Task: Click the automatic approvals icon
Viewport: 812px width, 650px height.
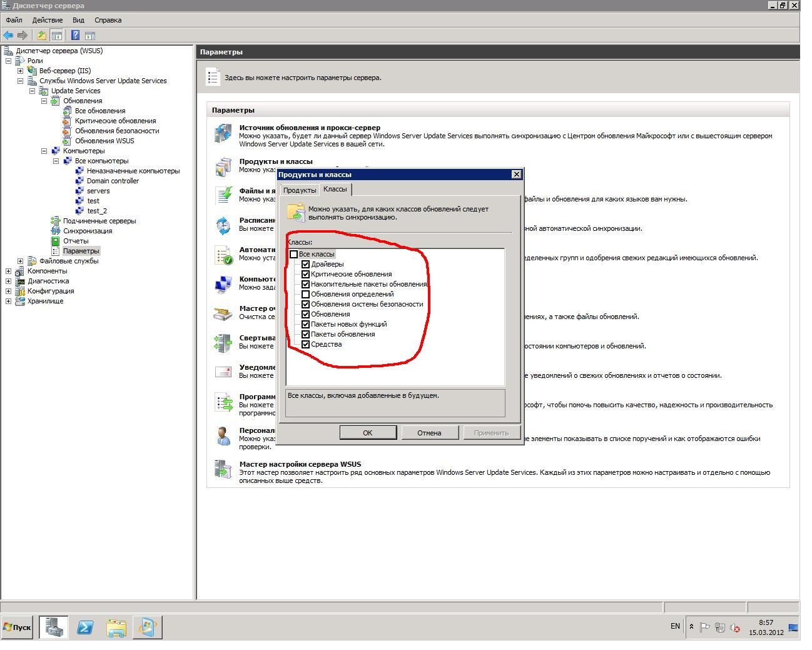Action: tap(223, 255)
